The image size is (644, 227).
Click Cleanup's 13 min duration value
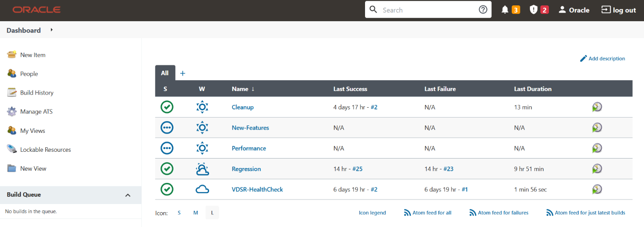(x=523, y=107)
